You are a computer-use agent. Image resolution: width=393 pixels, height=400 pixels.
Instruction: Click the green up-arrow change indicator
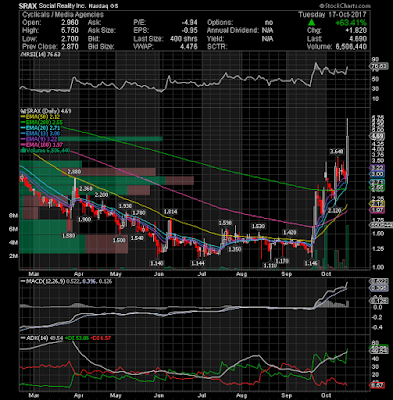click(x=311, y=23)
